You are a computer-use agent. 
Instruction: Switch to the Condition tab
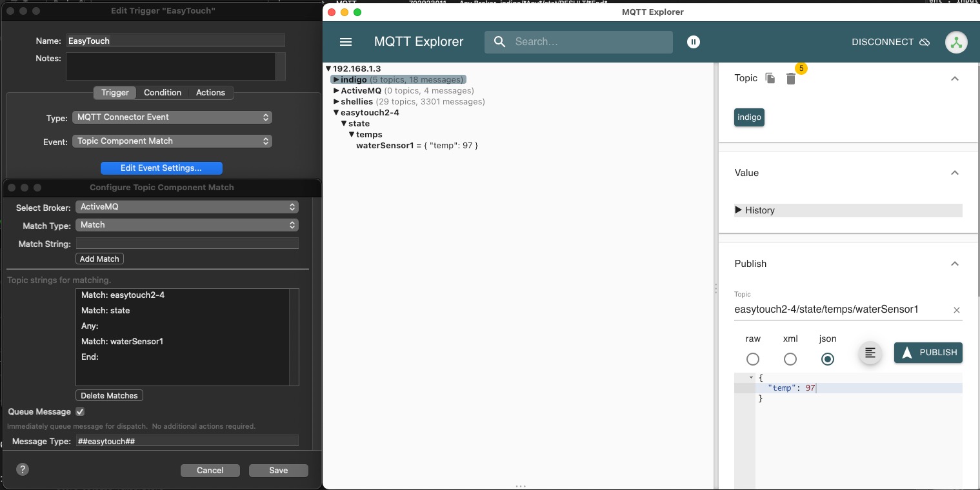tap(163, 93)
